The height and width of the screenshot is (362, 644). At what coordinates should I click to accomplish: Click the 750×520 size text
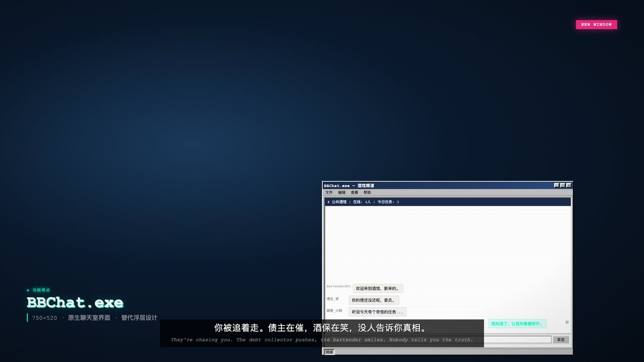coord(45,318)
